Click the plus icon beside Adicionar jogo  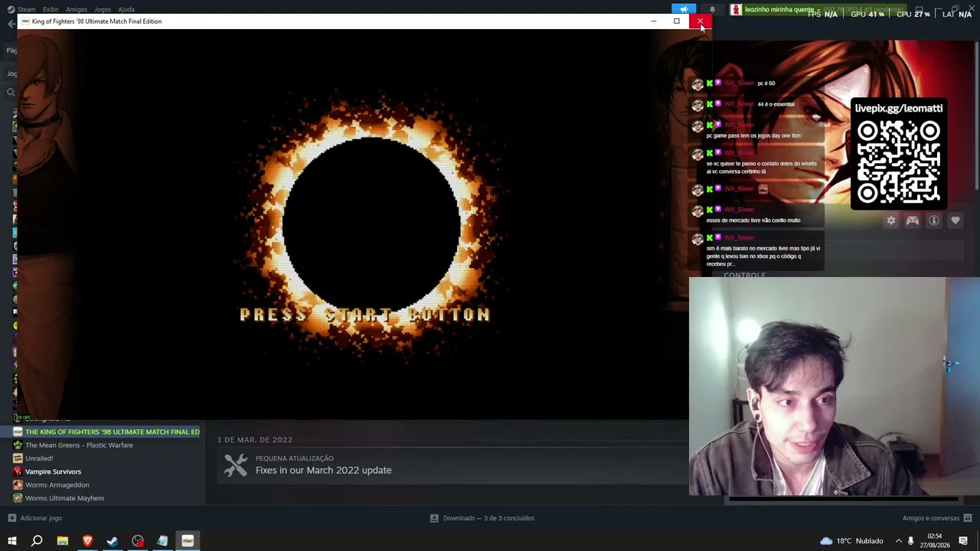coord(11,518)
